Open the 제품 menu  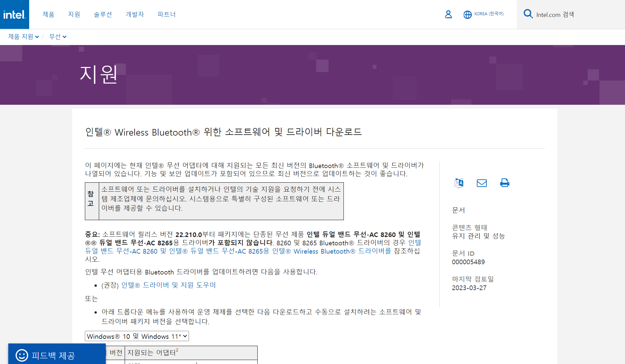pyautogui.click(x=48, y=14)
